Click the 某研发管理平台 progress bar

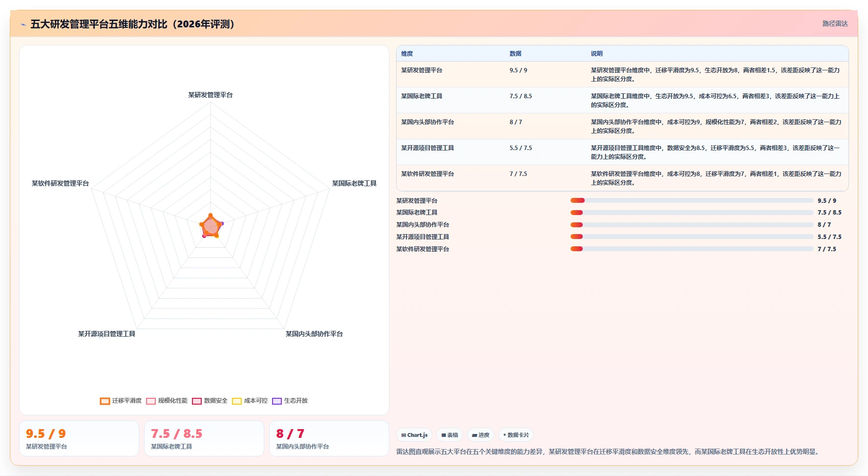[x=692, y=200]
